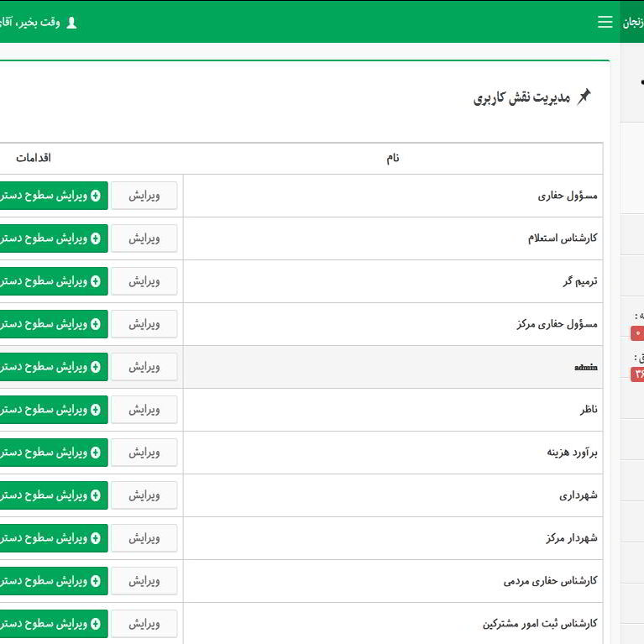Viewport: 644px width, 644px height.
Task: Click the plus icon in ناظر row
Action: point(95,410)
